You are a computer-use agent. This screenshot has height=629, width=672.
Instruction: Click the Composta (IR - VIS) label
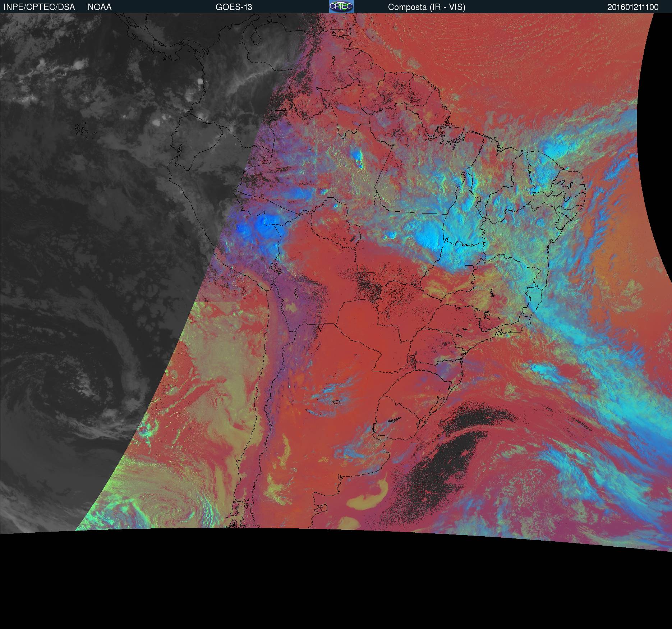(x=427, y=7)
